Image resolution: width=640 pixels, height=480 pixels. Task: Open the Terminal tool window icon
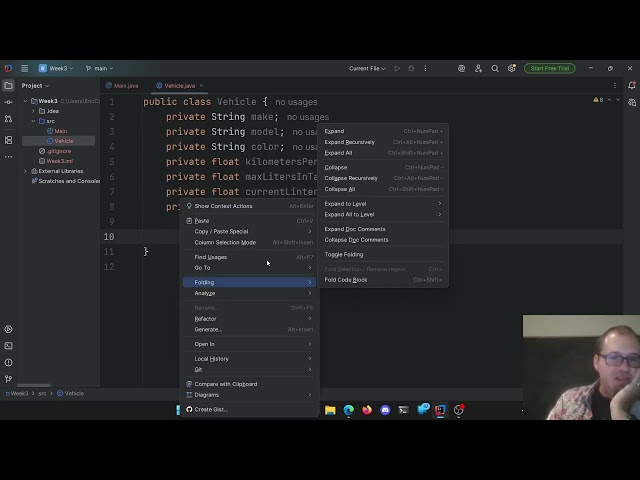click(8, 346)
